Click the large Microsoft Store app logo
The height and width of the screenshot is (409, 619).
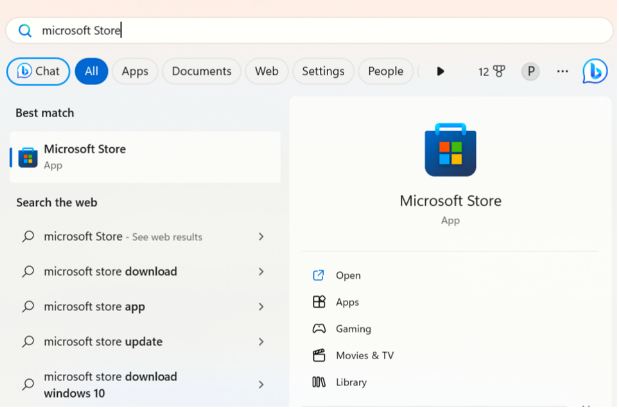tap(450, 150)
